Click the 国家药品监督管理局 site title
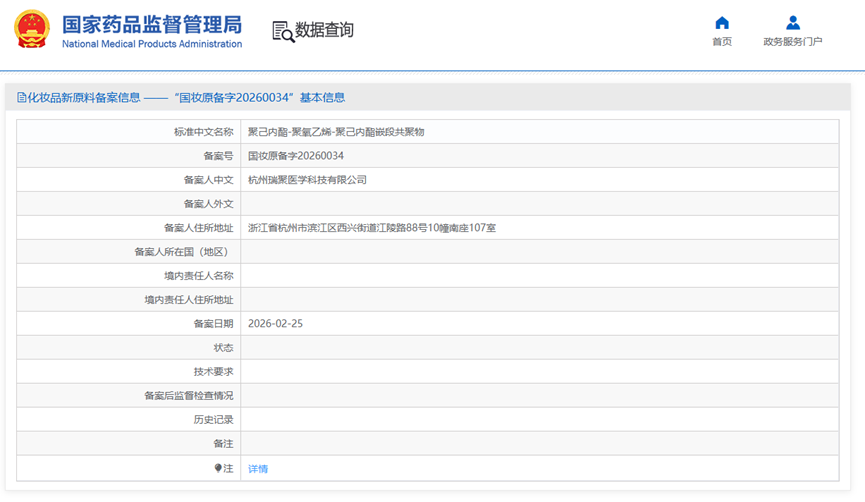Screen dimensions: 865x502 point(151,24)
